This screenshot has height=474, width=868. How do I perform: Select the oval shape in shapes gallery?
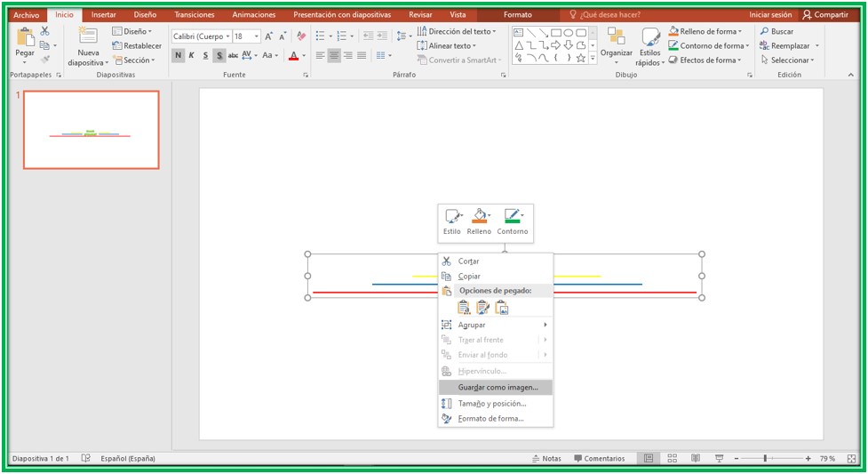568,33
